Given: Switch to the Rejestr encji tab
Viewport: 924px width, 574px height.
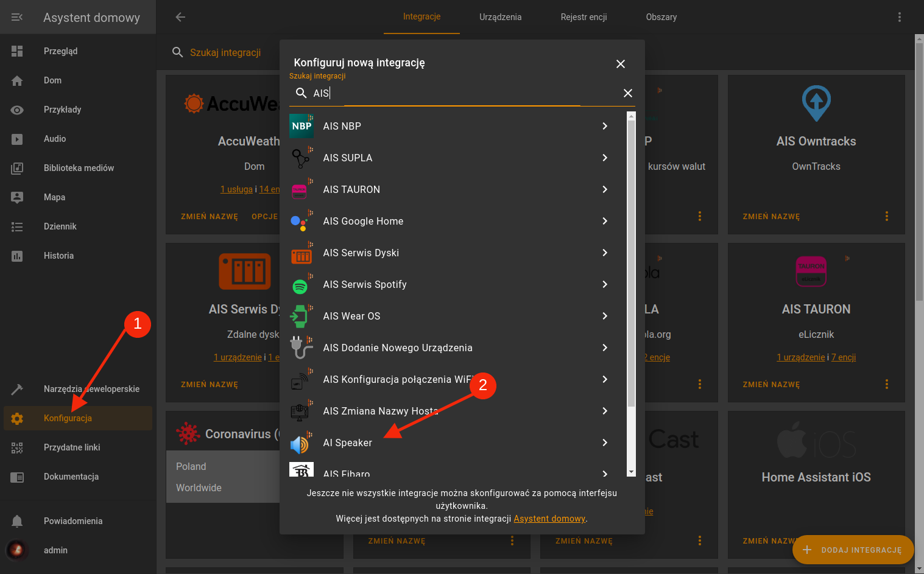Looking at the screenshot, I should 584,17.
